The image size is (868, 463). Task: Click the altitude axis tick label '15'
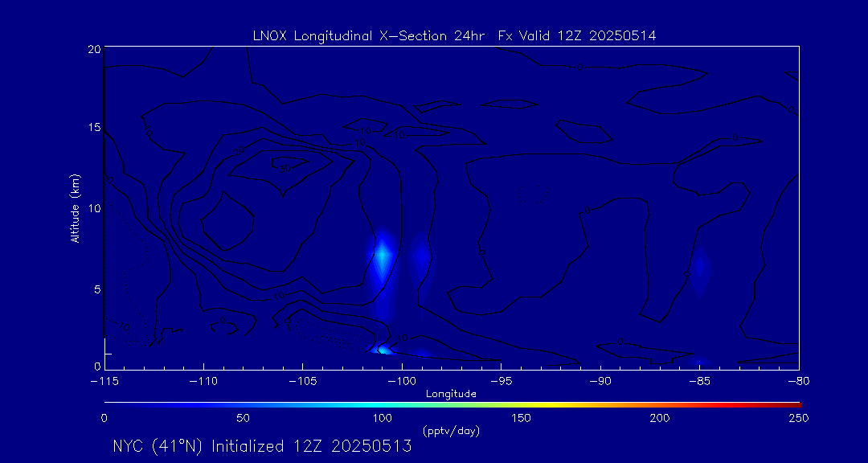93,127
